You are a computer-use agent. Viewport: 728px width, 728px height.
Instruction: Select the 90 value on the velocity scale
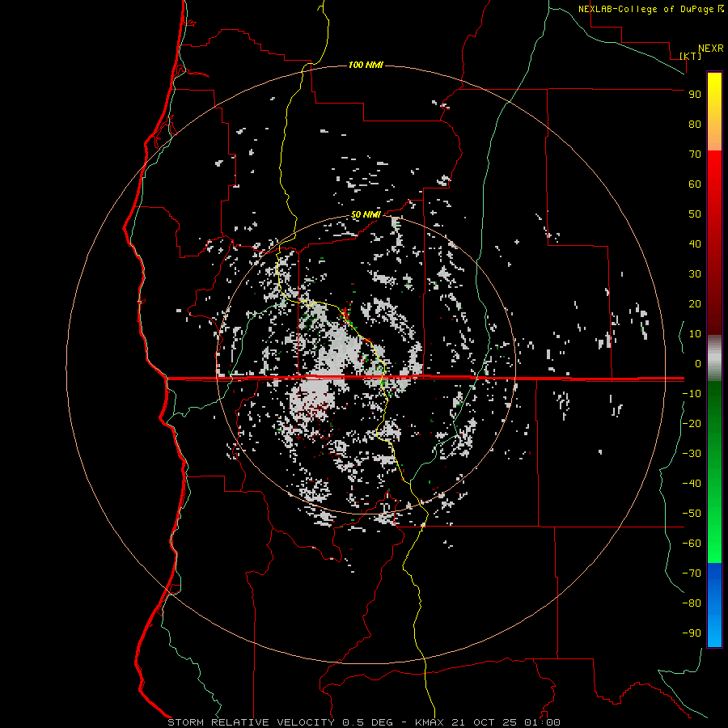pos(695,95)
